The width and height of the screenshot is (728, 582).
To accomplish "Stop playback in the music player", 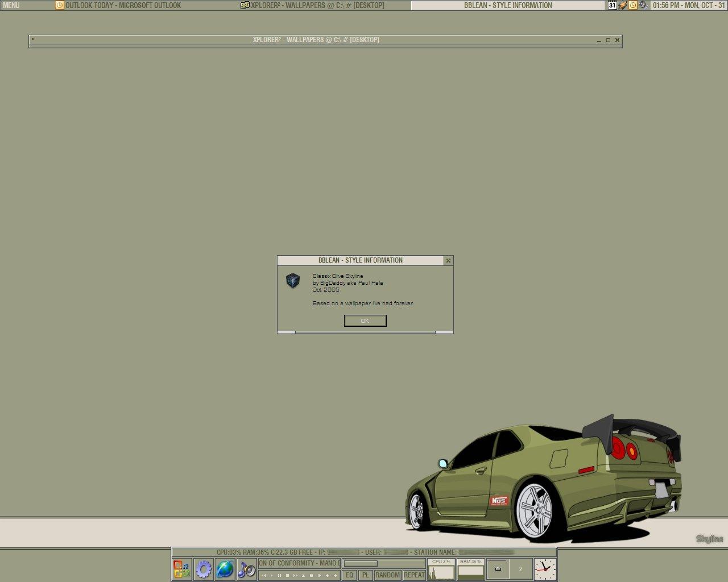I will pos(287,575).
